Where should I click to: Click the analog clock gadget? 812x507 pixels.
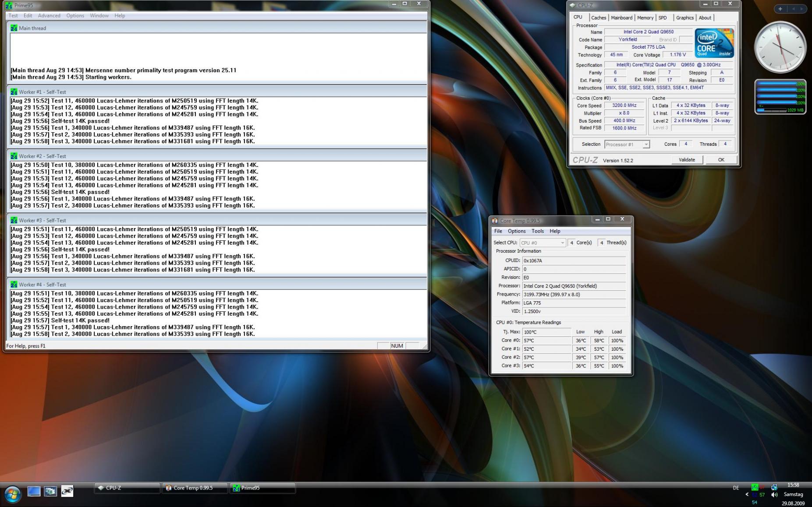tap(780, 47)
